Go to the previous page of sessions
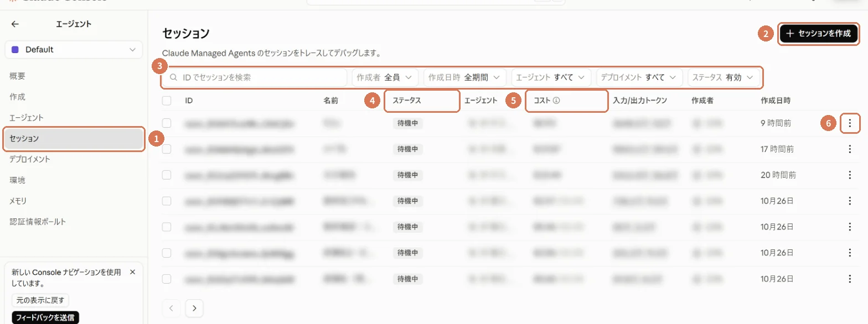 pyautogui.click(x=172, y=308)
